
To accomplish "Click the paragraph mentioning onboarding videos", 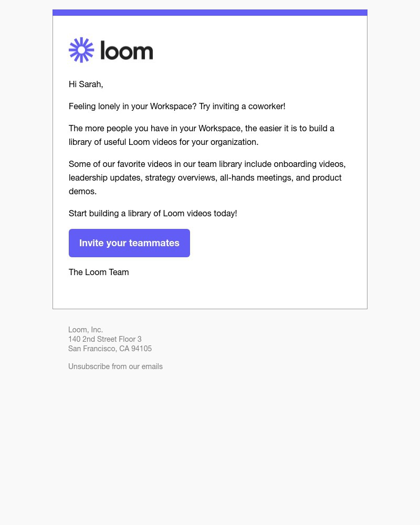I will pyautogui.click(x=207, y=177).
